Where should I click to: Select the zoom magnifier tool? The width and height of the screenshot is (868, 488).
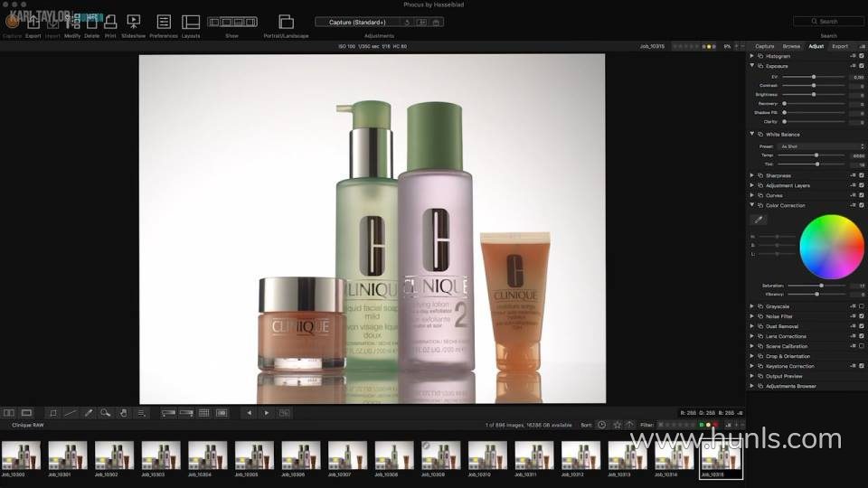pyautogui.click(x=105, y=413)
